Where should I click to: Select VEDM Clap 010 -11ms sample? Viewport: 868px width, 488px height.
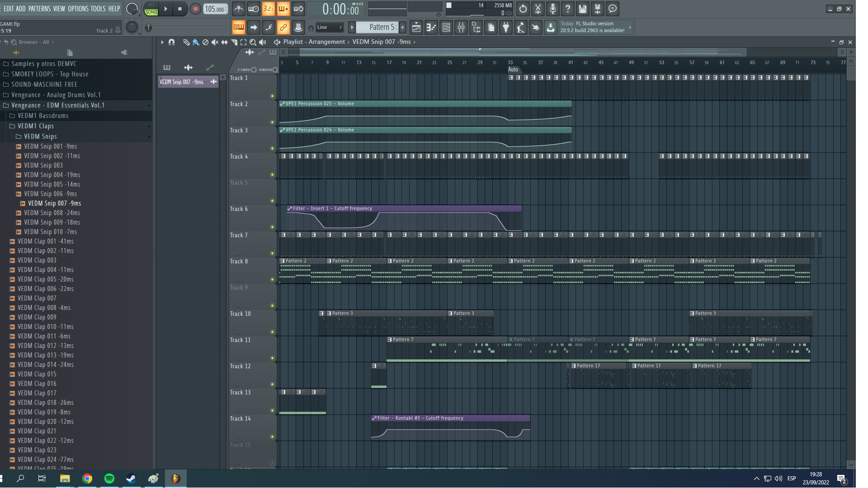[45, 327]
